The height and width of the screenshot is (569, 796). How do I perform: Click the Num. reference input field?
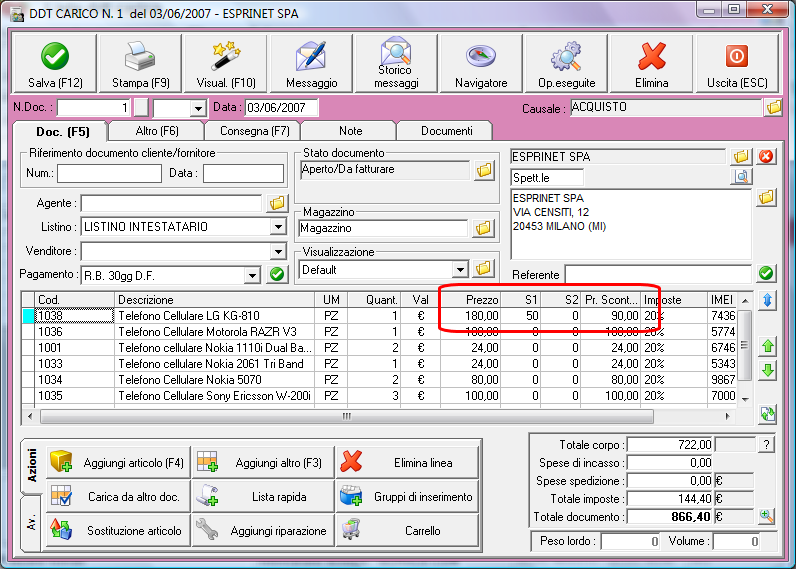tap(109, 173)
